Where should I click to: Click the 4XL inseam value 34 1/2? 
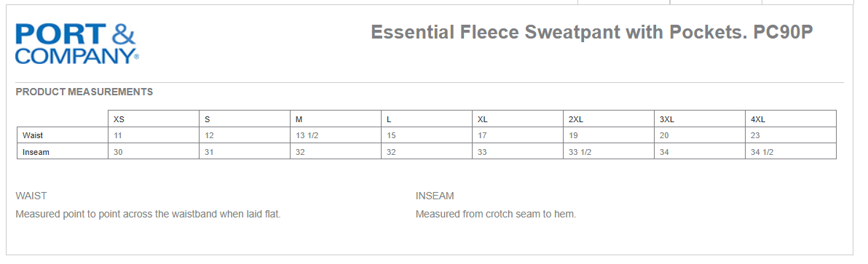[762, 153]
